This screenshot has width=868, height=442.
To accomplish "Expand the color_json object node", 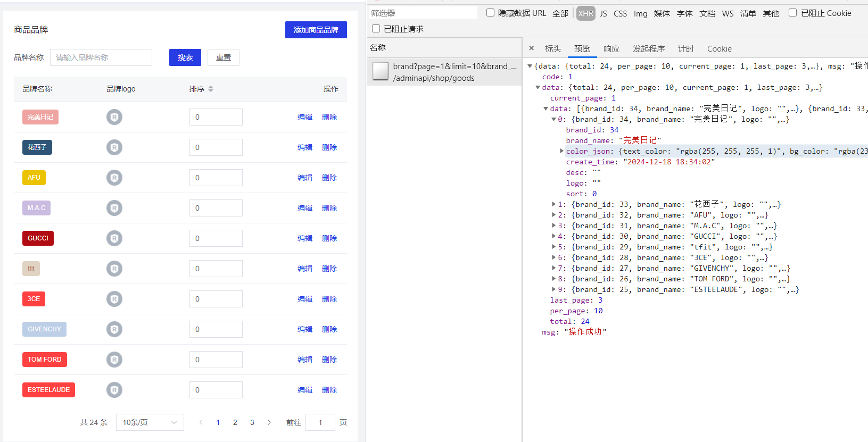I will (561, 151).
